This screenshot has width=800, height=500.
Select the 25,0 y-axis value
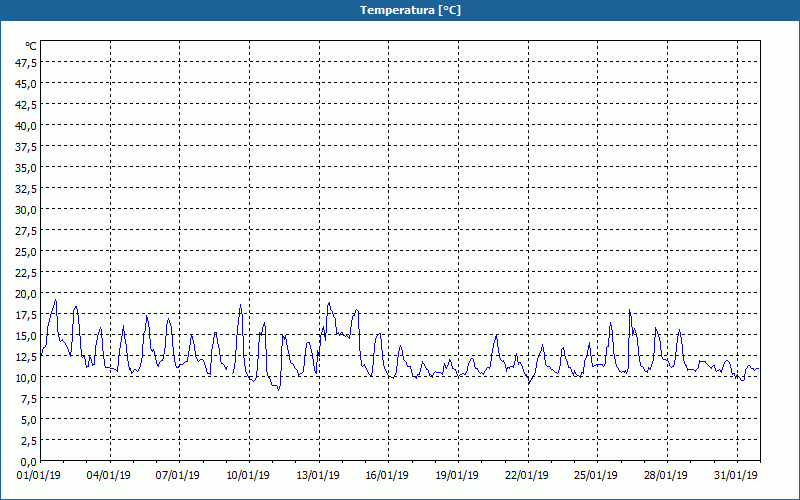coord(27,252)
